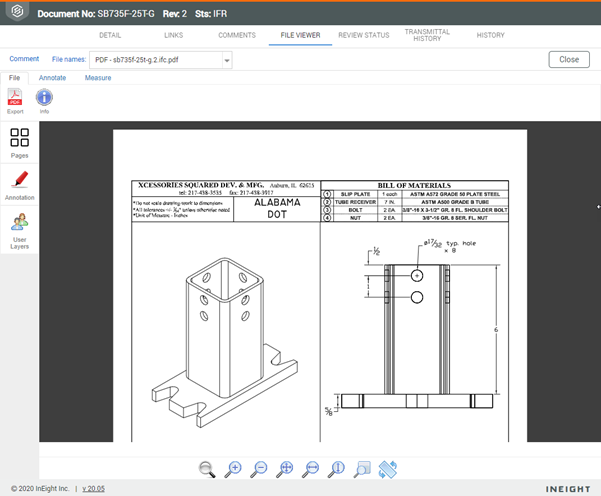Export the document as PDF

(15, 99)
